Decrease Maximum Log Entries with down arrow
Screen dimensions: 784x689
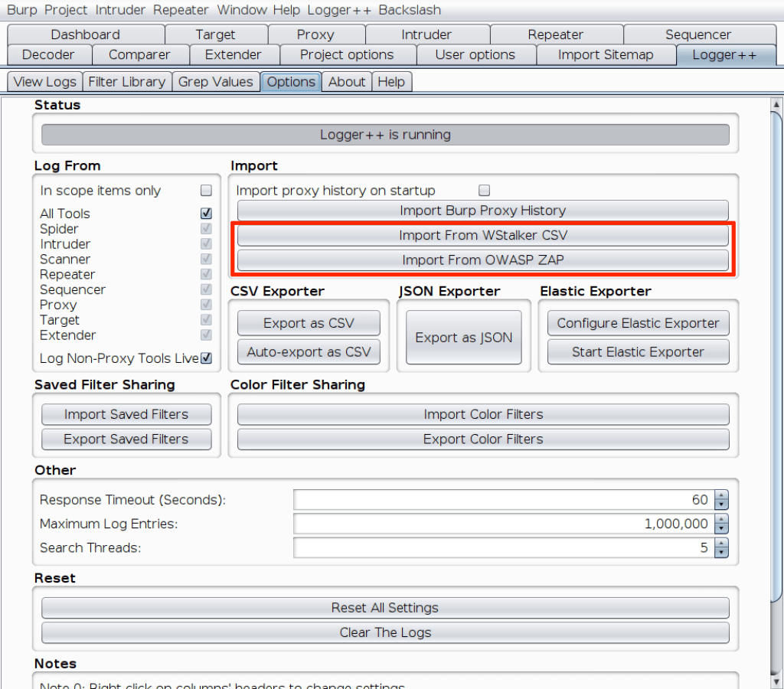[x=721, y=528]
